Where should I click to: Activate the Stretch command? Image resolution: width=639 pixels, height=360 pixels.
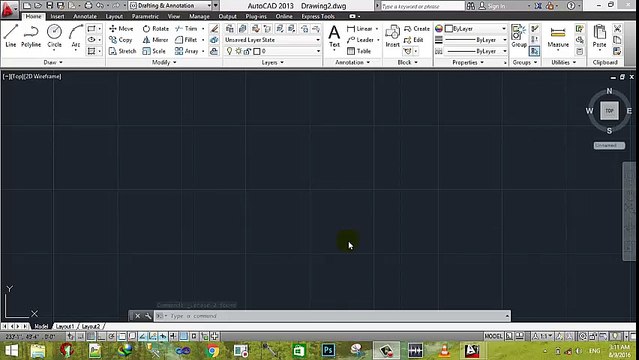[123, 51]
